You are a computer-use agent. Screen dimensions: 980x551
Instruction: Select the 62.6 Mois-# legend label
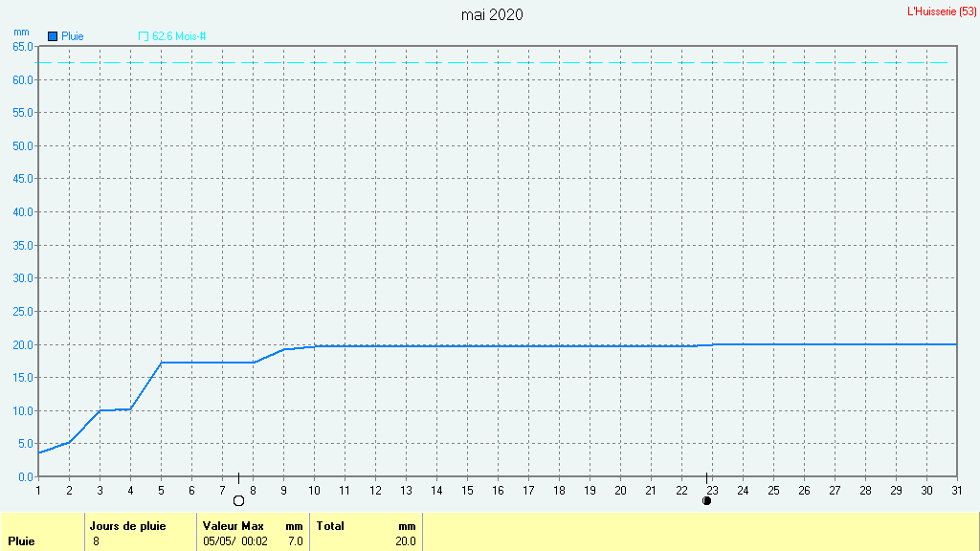(179, 36)
